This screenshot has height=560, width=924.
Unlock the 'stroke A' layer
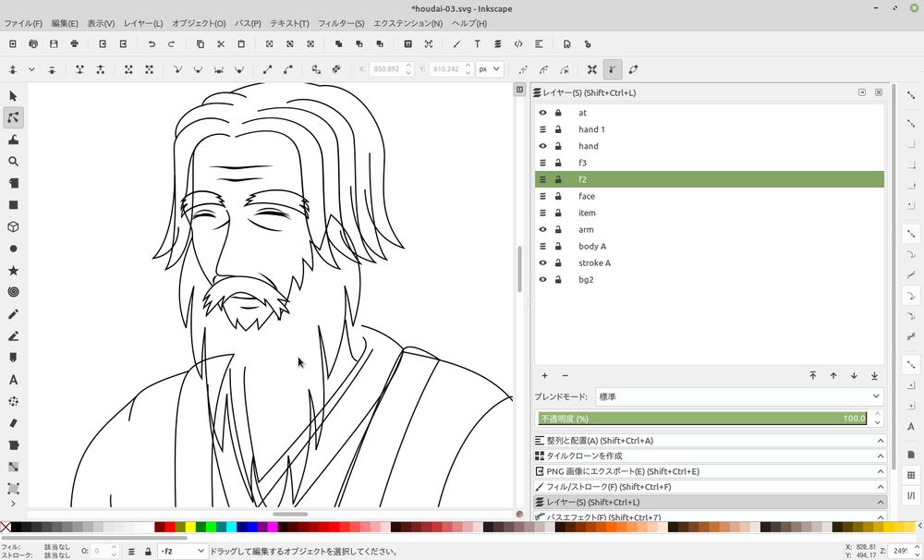(x=558, y=262)
